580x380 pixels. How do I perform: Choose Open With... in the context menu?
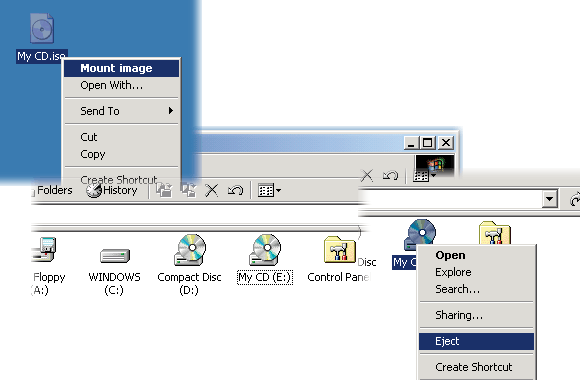(121, 85)
